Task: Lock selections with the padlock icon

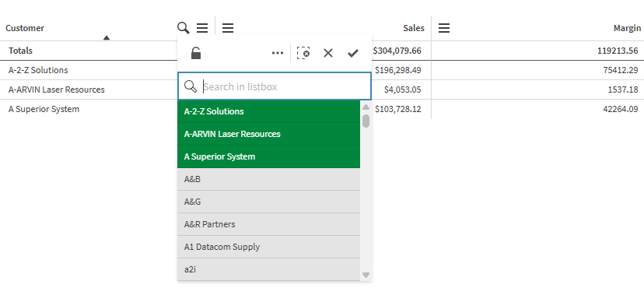Action: tap(196, 53)
